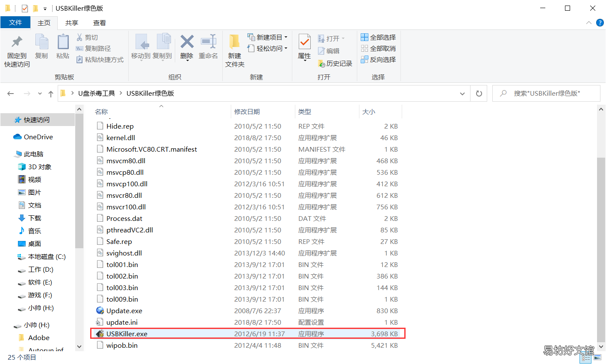Viewport: 606px width, 364px height.
Task: Click the USBKiller.exe application icon
Action: tap(100, 334)
